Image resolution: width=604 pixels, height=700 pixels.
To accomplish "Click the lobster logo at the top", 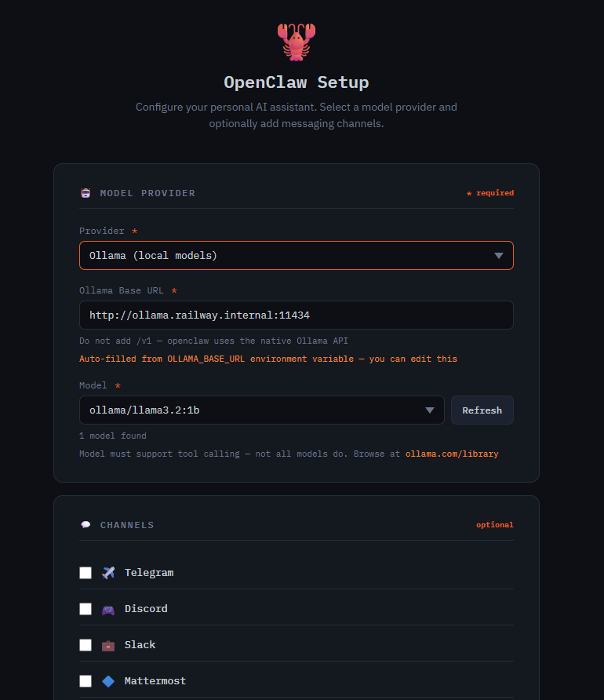I will pyautogui.click(x=296, y=41).
